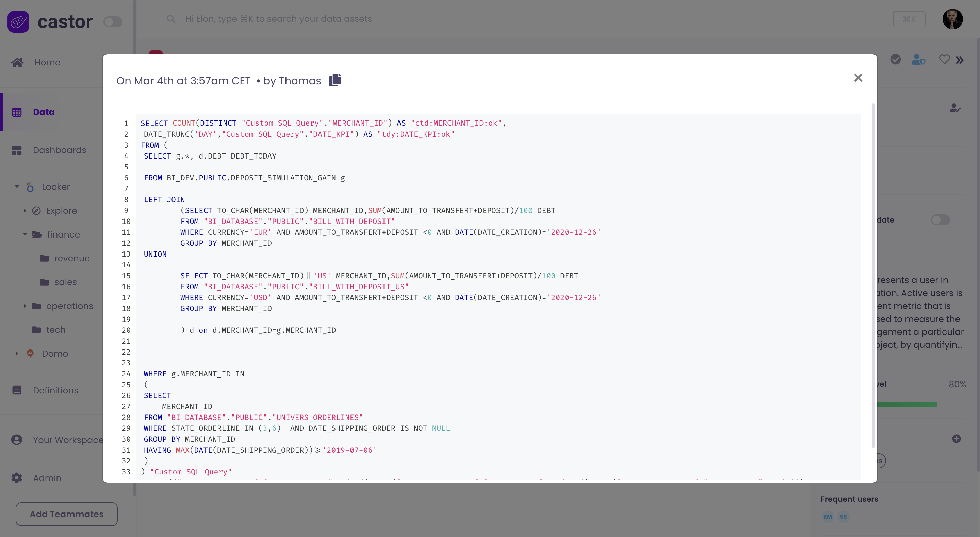Click the heart favorite icon
Image resolution: width=980 pixels, height=537 pixels.
point(944,59)
